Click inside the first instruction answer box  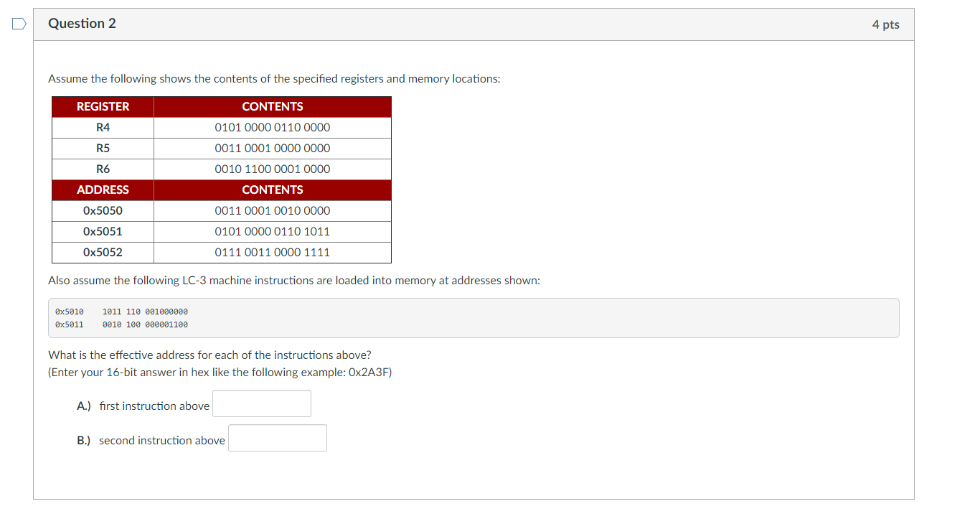261,403
